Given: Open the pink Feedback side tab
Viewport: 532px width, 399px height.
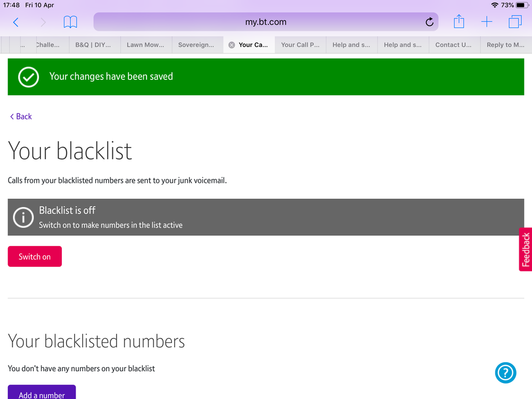Looking at the screenshot, I should coord(525,249).
